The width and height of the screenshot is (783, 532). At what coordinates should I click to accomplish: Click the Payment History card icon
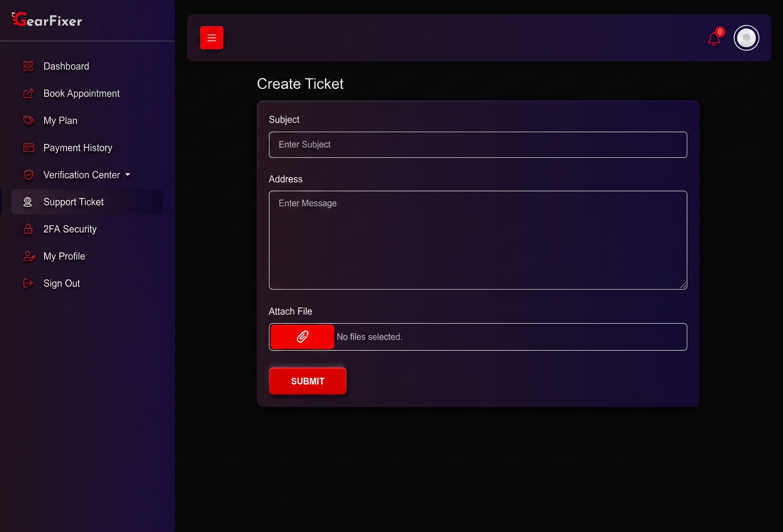point(28,147)
